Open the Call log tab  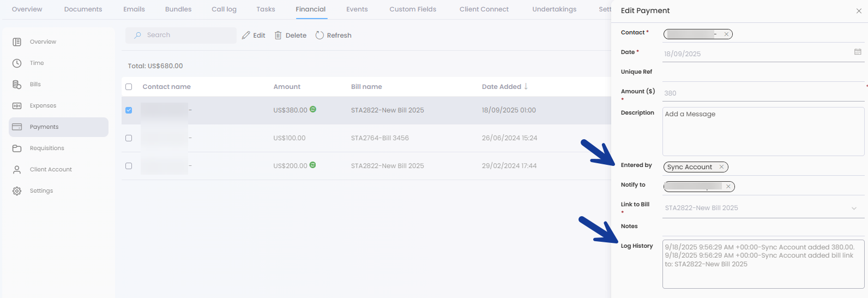click(x=224, y=9)
